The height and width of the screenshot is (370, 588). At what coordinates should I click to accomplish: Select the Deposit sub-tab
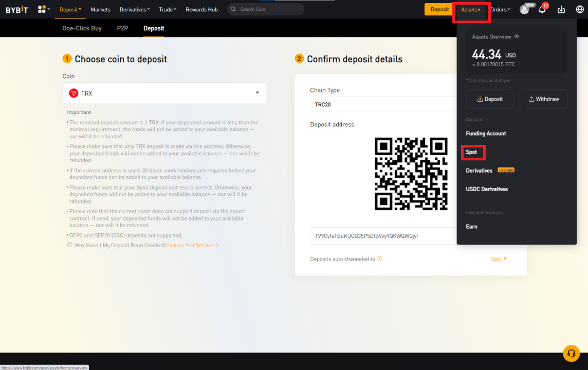[x=154, y=28]
